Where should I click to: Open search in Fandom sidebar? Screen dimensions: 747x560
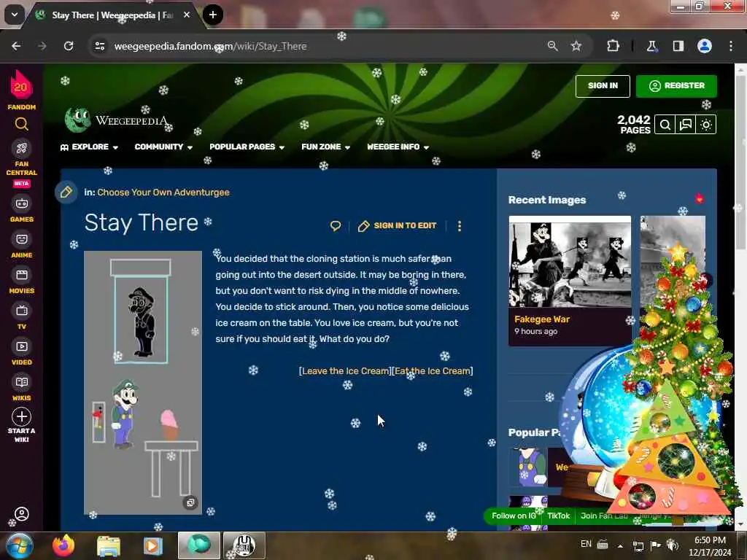[21, 124]
